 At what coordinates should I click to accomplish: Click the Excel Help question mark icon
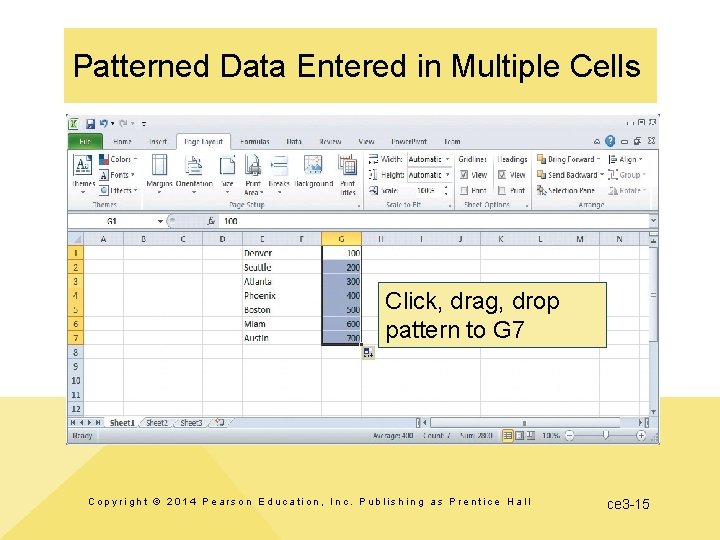(610, 141)
